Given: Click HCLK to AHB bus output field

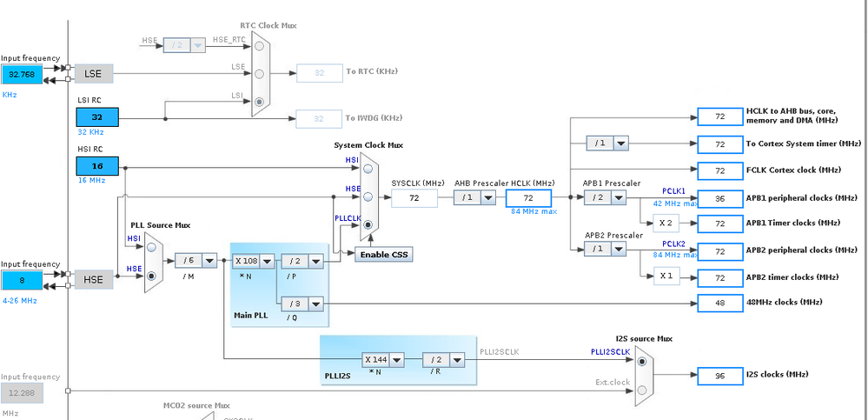Looking at the screenshot, I should click(x=719, y=117).
